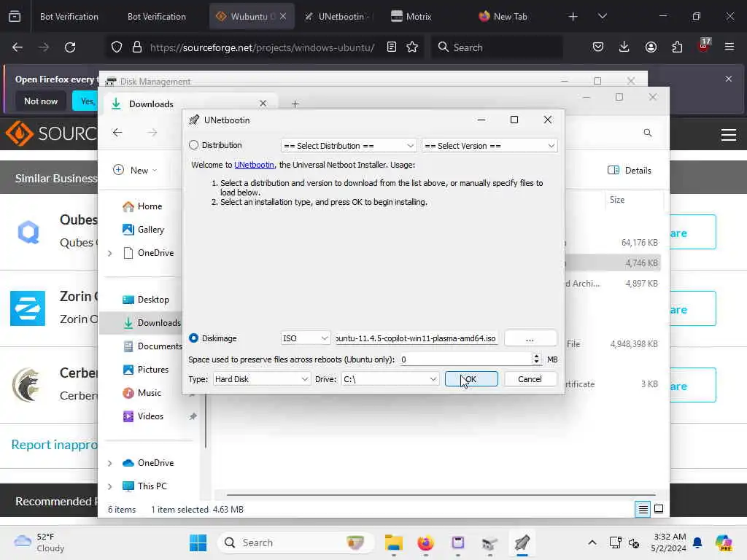This screenshot has height=560, width=747.
Task: Select the Distribution radio button
Action: tap(193, 145)
